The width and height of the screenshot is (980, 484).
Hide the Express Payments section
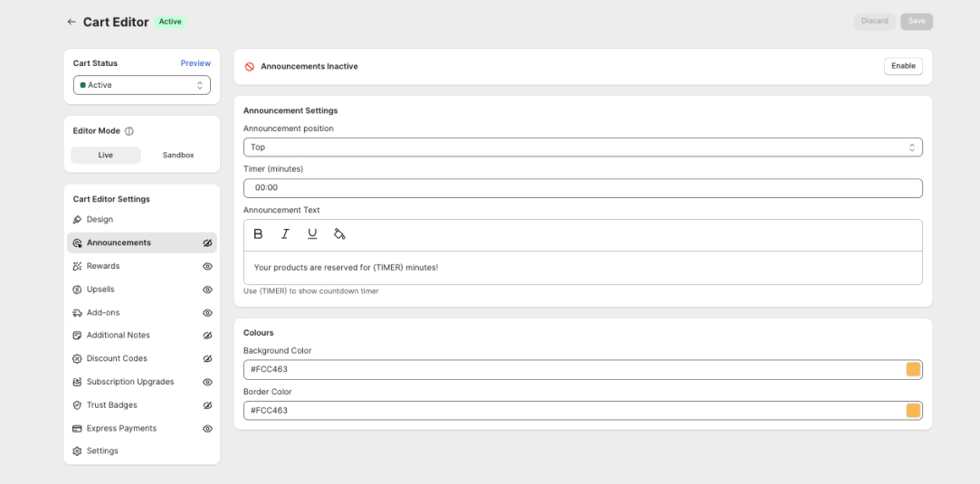tap(208, 429)
